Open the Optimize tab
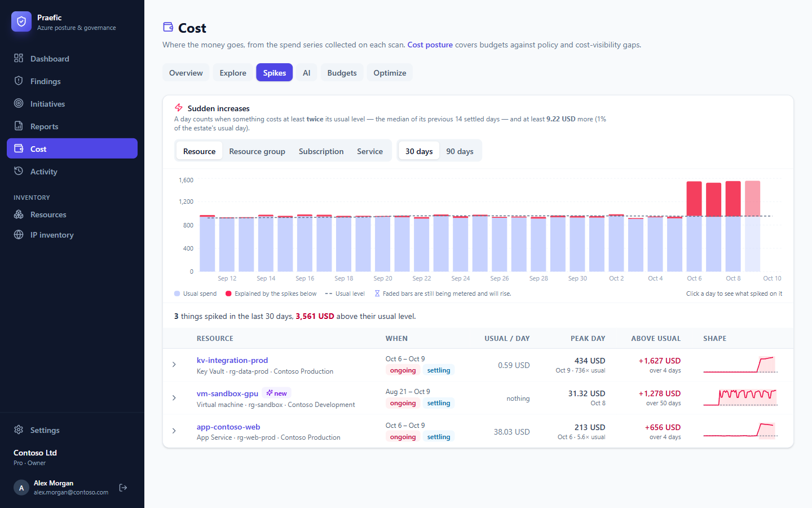812x508 pixels. click(390, 73)
